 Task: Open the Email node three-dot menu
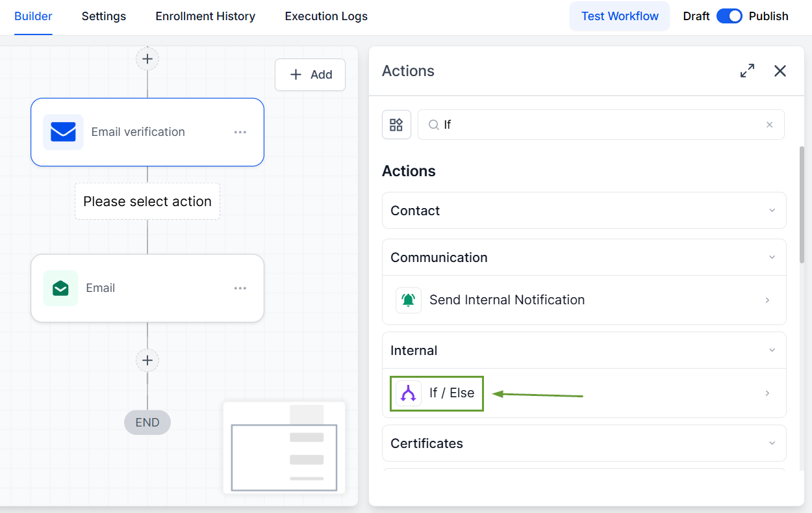click(x=240, y=288)
